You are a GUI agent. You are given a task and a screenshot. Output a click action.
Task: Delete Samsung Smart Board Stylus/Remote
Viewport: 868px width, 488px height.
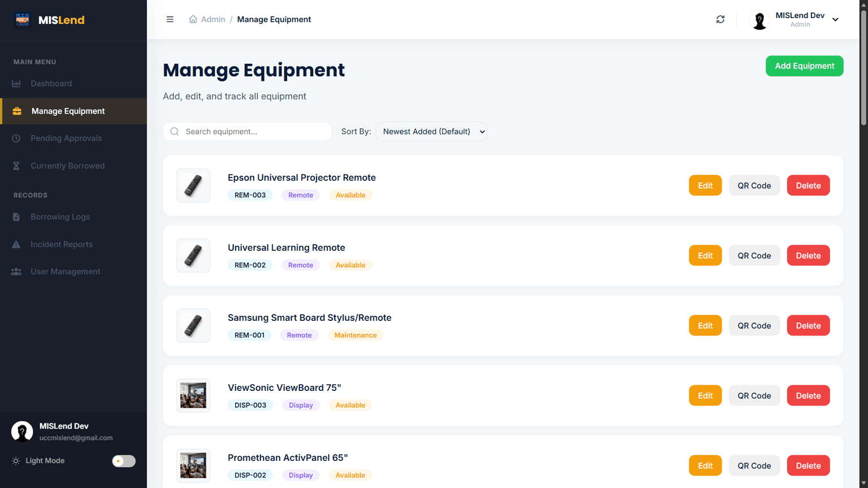(x=809, y=325)
